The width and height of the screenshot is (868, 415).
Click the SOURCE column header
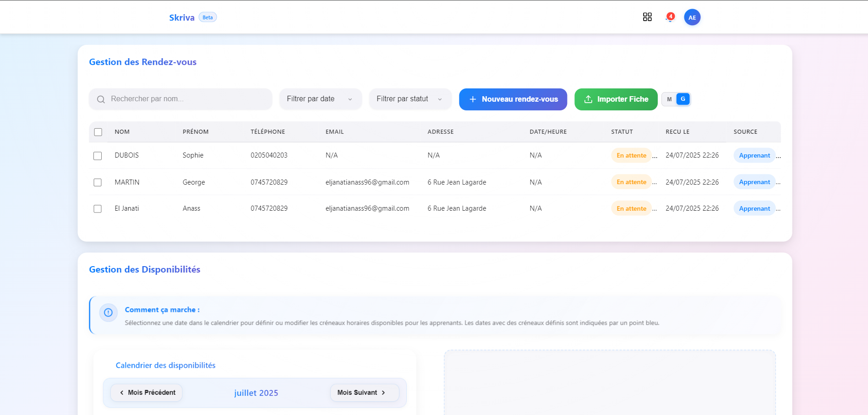point(745,131)
